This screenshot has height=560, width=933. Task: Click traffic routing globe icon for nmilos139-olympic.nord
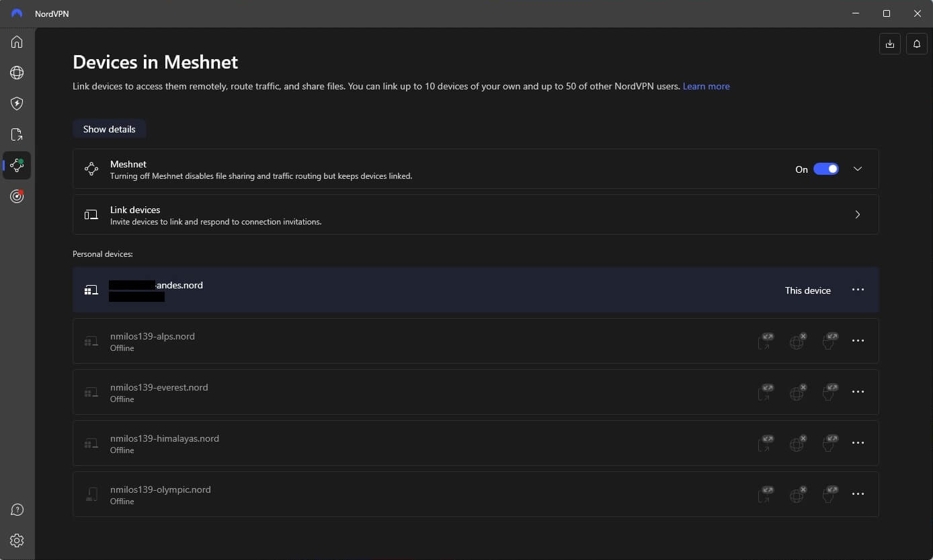point(798,494)
